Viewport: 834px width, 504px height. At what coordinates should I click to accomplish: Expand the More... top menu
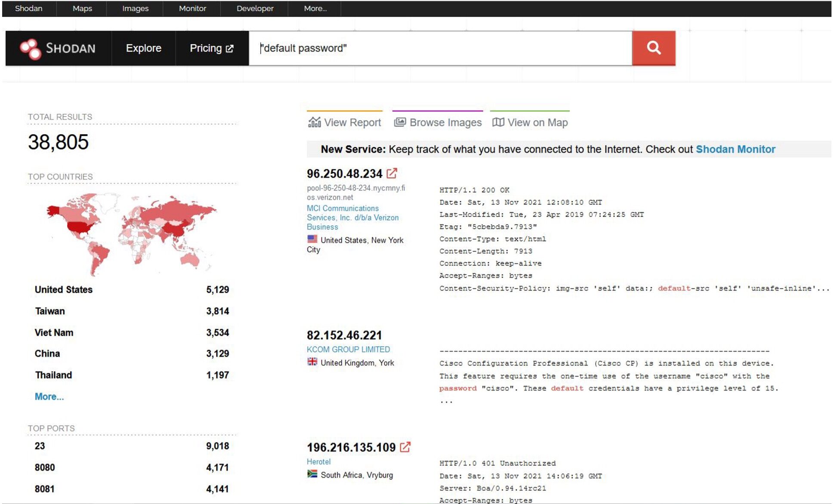[x=315, y=9]
